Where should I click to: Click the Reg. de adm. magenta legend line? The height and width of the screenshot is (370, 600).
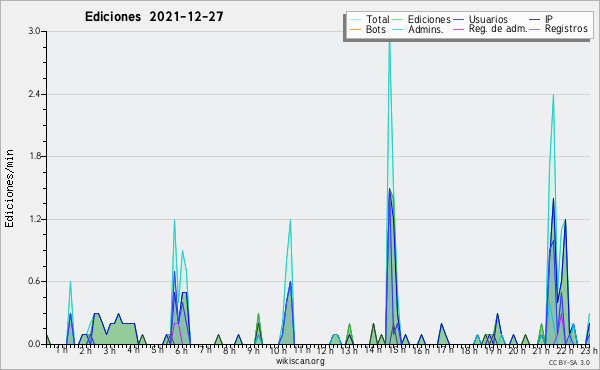pyautogui.click(x=458, y=29)
